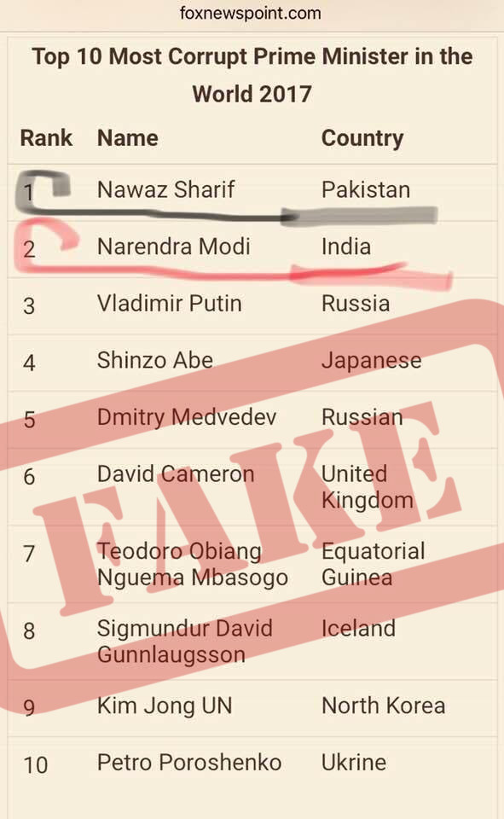
Task: Click the Name column header
Action: click(128, 138)
